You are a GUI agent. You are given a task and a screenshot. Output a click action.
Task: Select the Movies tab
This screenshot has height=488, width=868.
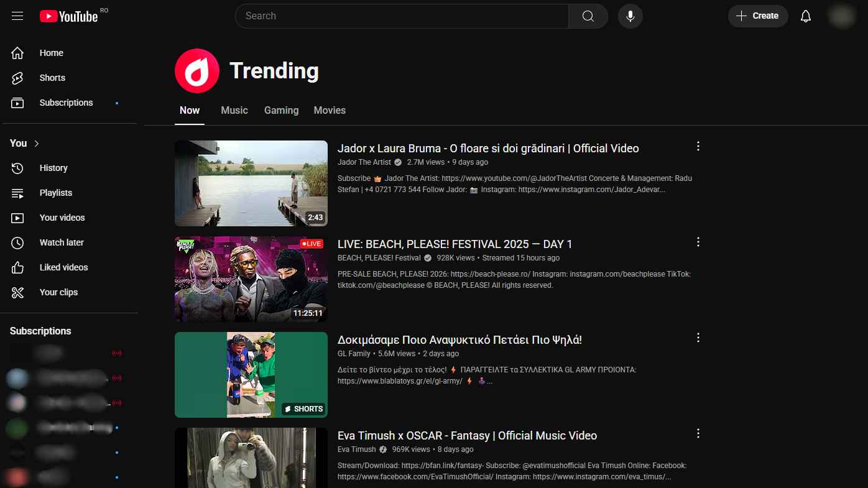click(330, 111)
